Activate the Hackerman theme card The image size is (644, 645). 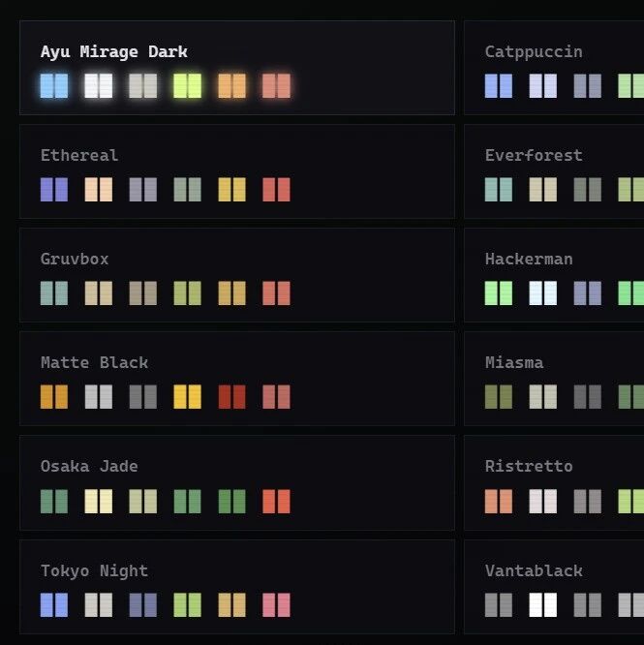tap(554, 275)
